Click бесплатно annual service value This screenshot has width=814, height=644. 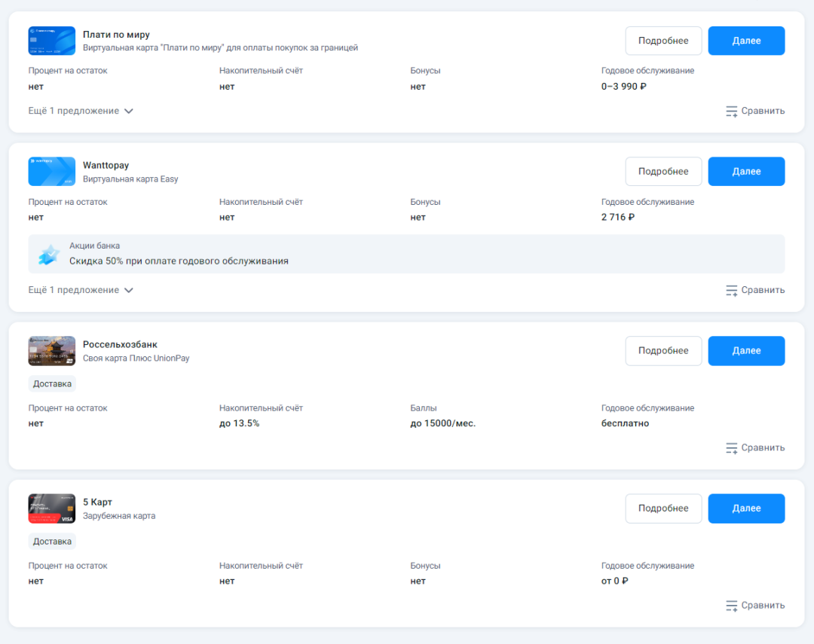pos(625,423)
